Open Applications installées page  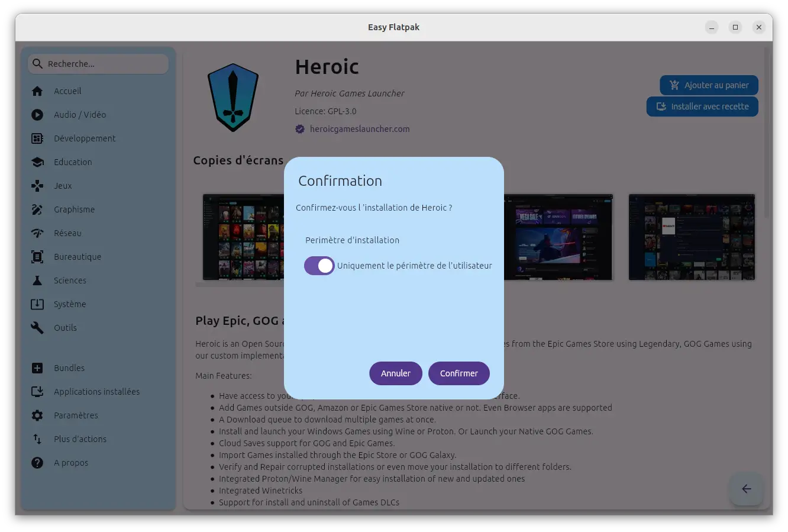pos(98,392)
